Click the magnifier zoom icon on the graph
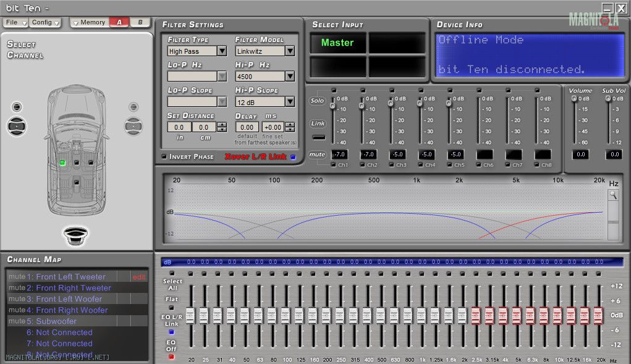 (x=613, y=195)
